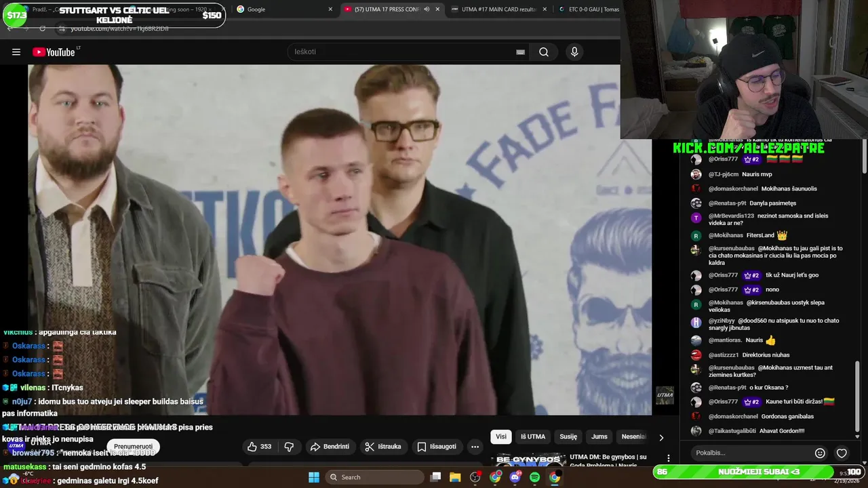Viewport: 868px width, 488px height.
Task: Open the UTMA DM: Be gynybos video title
Action: pos(608,461)
